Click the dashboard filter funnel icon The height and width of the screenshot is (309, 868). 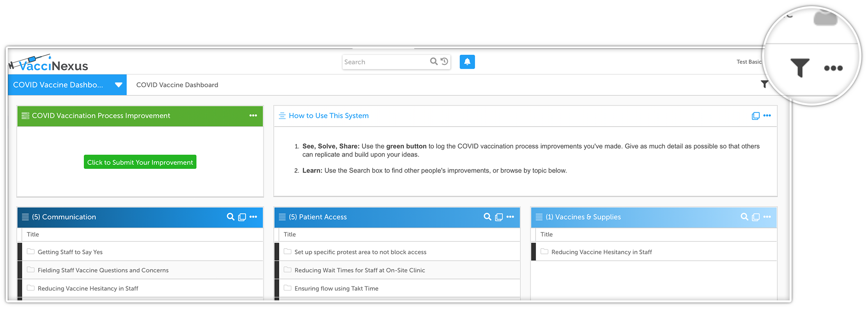click(764, 84)
